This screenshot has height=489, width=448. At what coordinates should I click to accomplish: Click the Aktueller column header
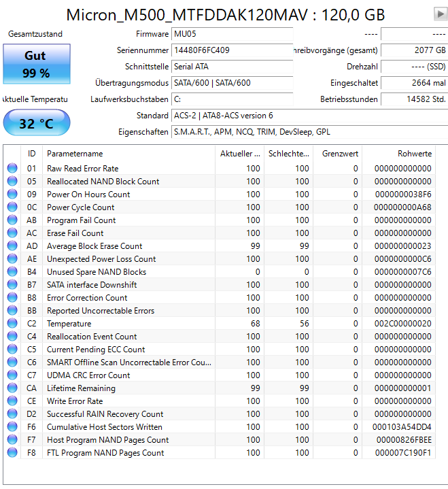tap(239, 154)
